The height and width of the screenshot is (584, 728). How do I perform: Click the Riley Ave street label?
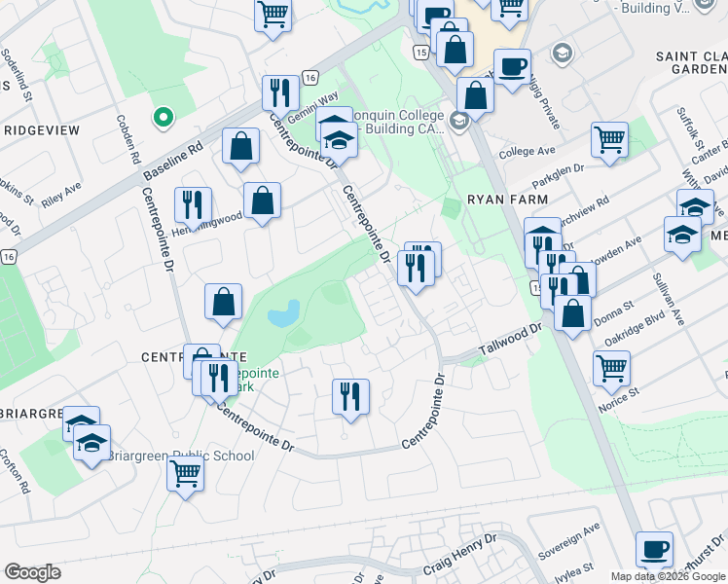(61, 195)
